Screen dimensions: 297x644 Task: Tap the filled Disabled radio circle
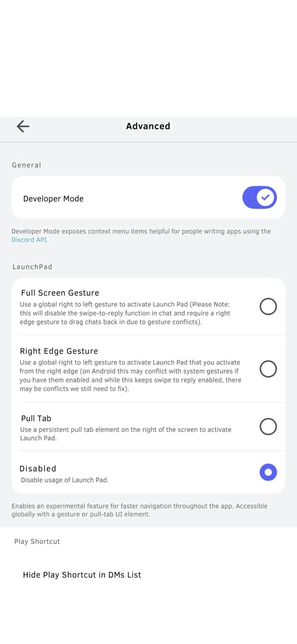(x=268, y=472)
